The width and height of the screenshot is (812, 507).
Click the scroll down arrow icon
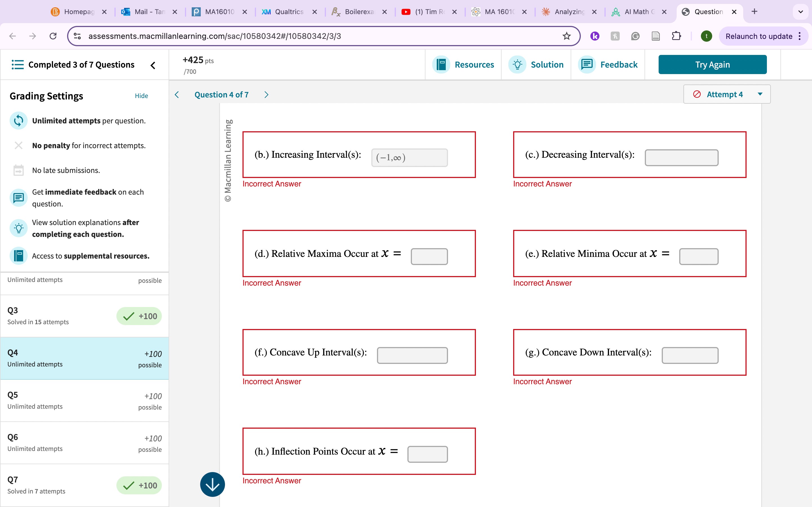point(212,484)
